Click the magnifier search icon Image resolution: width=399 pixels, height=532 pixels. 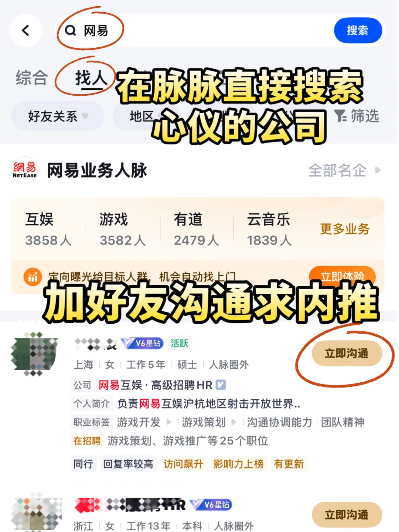pos(70,30)
